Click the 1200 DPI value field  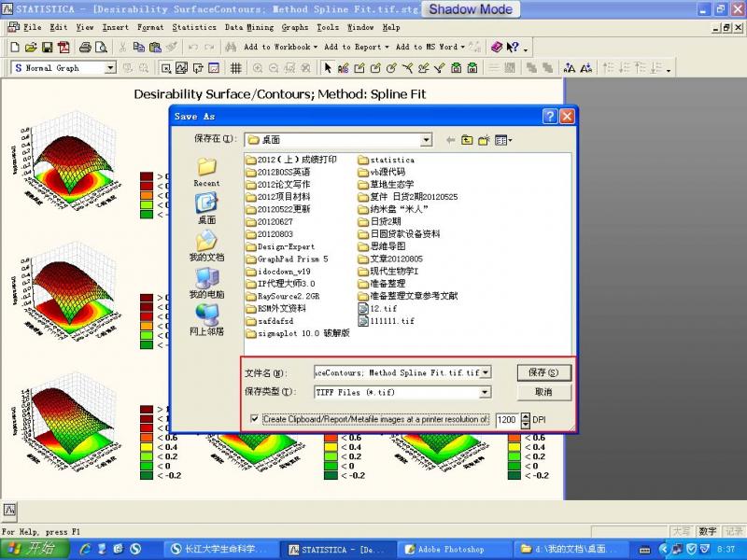(x=508, y=419)
